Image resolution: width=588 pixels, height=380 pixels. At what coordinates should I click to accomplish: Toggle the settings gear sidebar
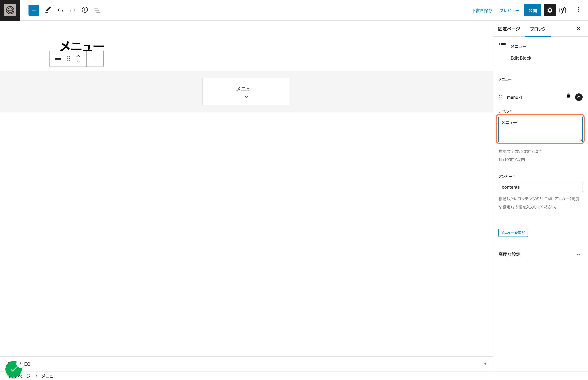point(550,10)
